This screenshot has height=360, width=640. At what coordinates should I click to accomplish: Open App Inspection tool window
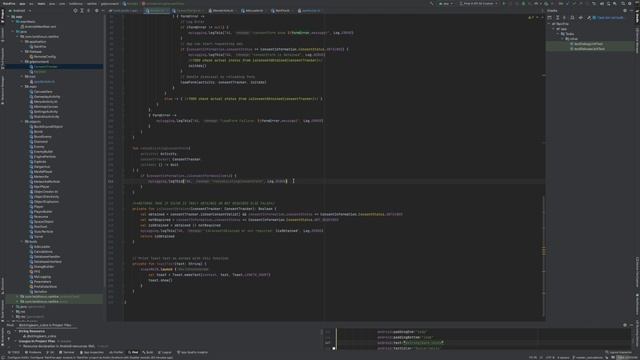pyautogui.click(x=92, y=352)
